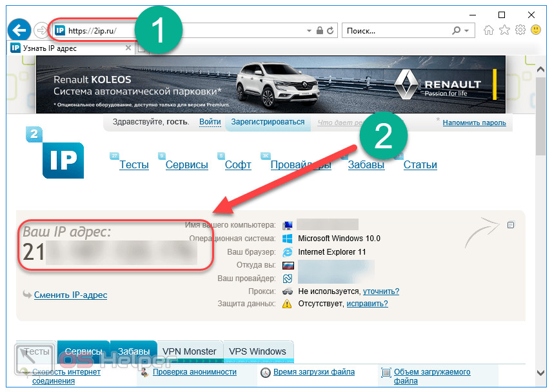Click the browser Forward arrow button

point(41,30)
